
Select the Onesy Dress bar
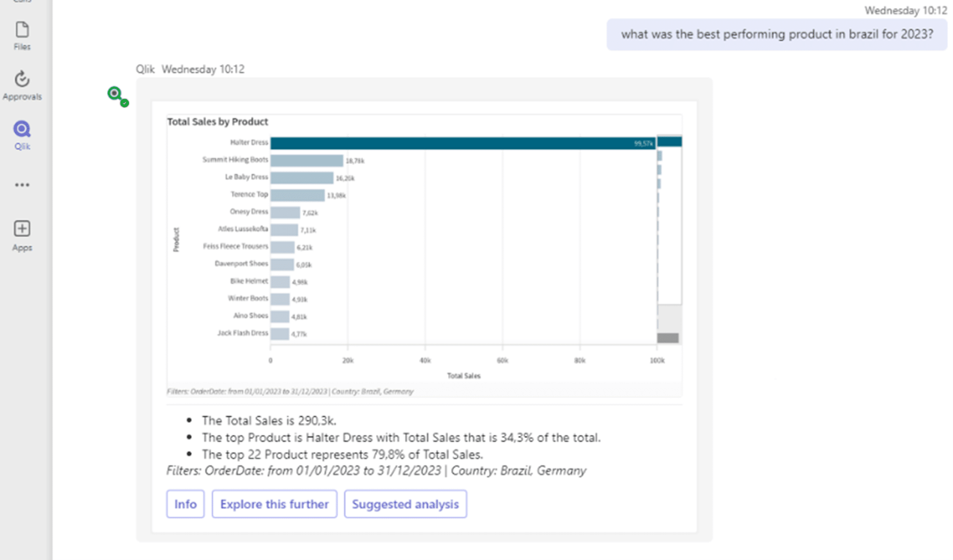click(285, 213)
